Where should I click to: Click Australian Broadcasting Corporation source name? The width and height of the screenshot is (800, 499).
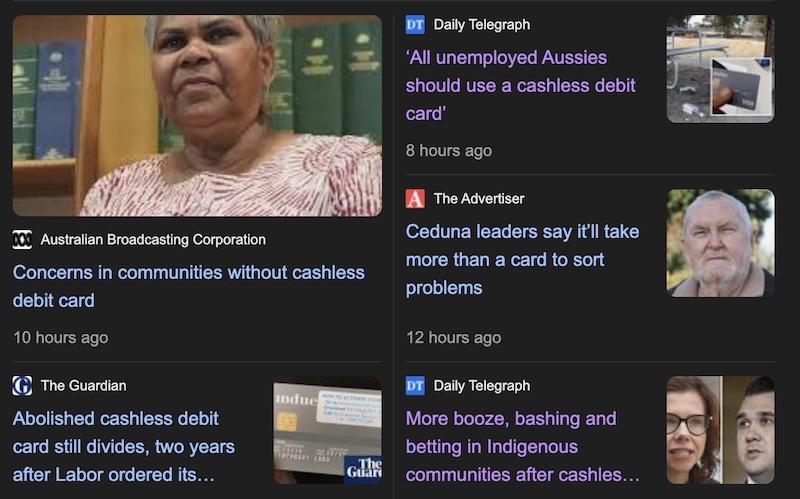point(153,239)
